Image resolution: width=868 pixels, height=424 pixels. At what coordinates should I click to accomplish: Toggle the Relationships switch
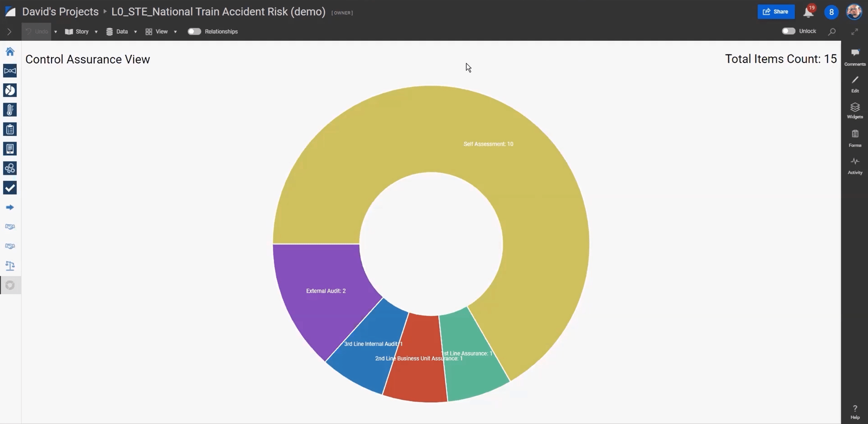(194, 31)
